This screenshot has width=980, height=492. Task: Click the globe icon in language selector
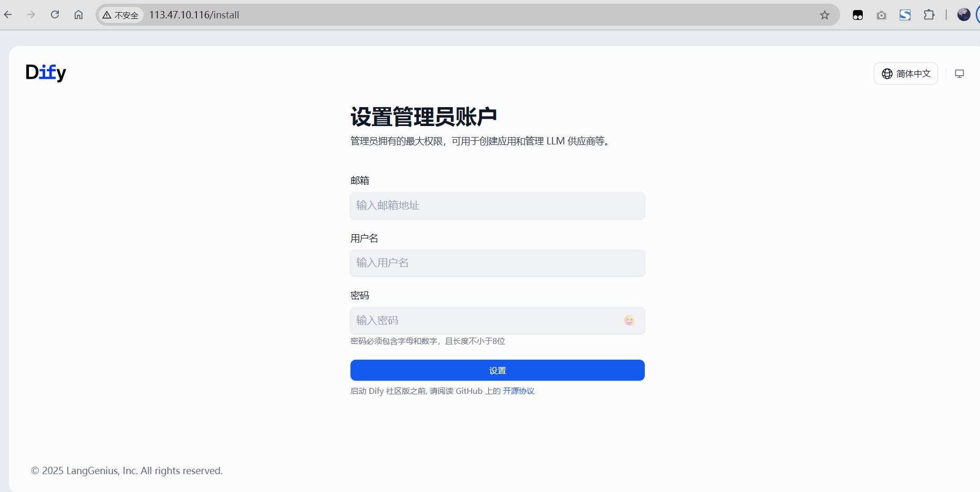(x=886, y=74)
